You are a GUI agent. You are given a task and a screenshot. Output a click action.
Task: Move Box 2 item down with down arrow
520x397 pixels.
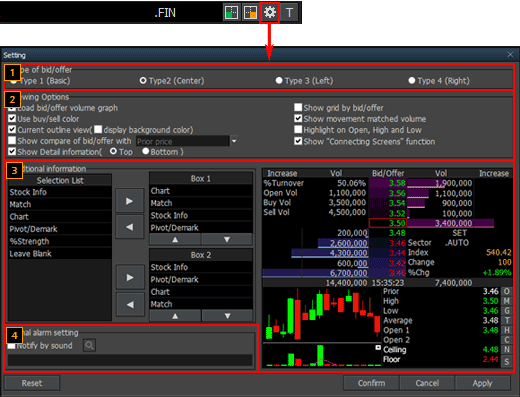click(227, 316)
